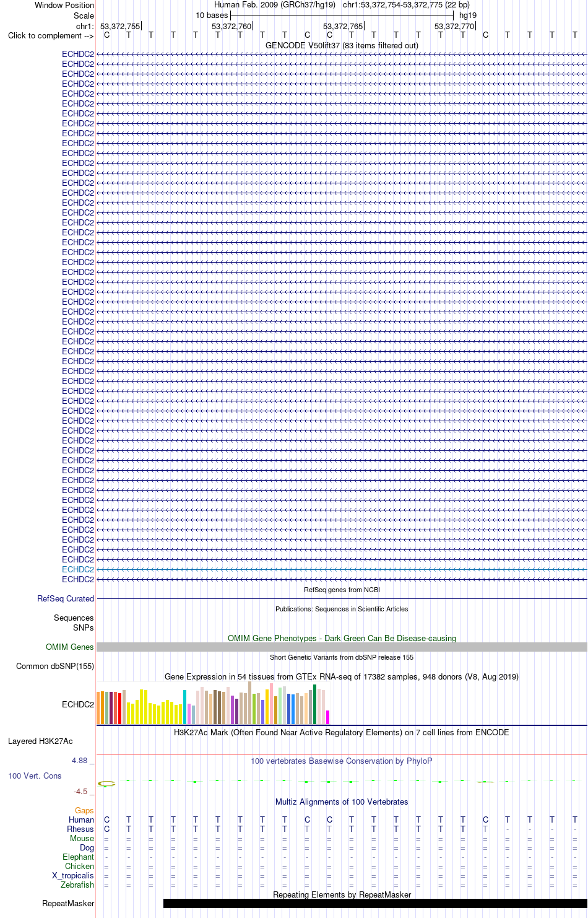
Task: Click the Layered H3K27Ac track label
Action: click(40, 741)
